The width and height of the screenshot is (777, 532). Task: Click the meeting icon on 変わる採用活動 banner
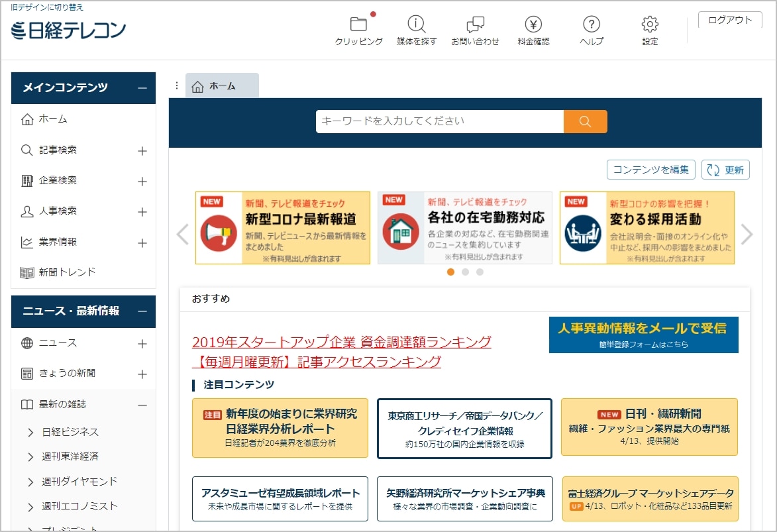click(583, 233)
